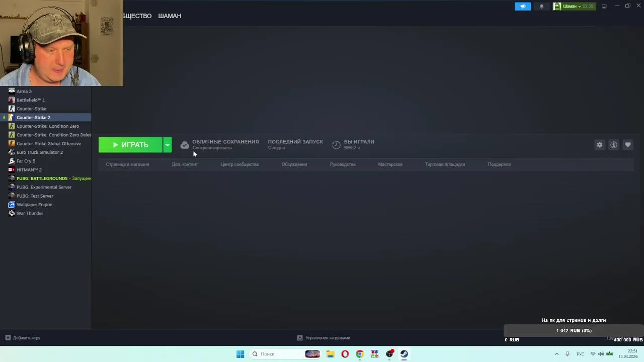Click the Wallpaper Engine icon
The width and height of the screenshot is (644, 362).
click(x=12, y=205)
